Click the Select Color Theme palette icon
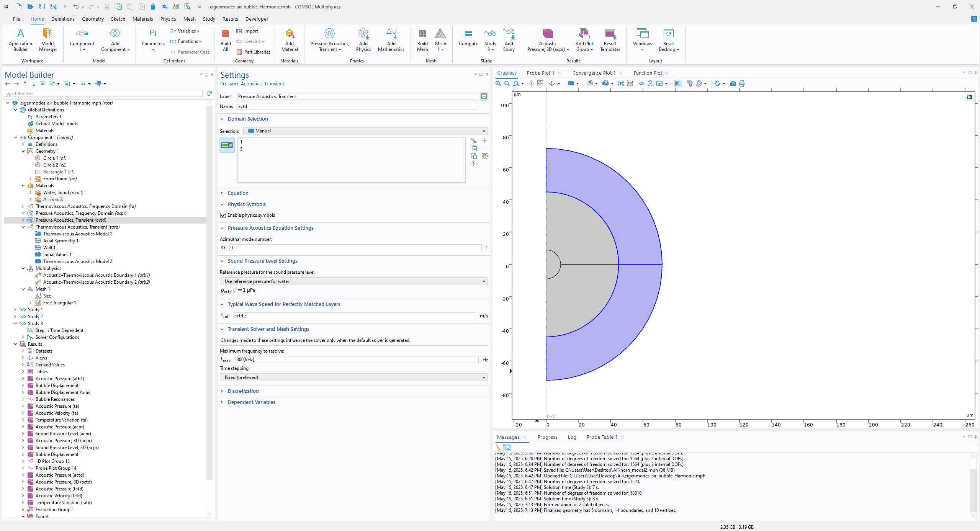 [x=699, y=83]
